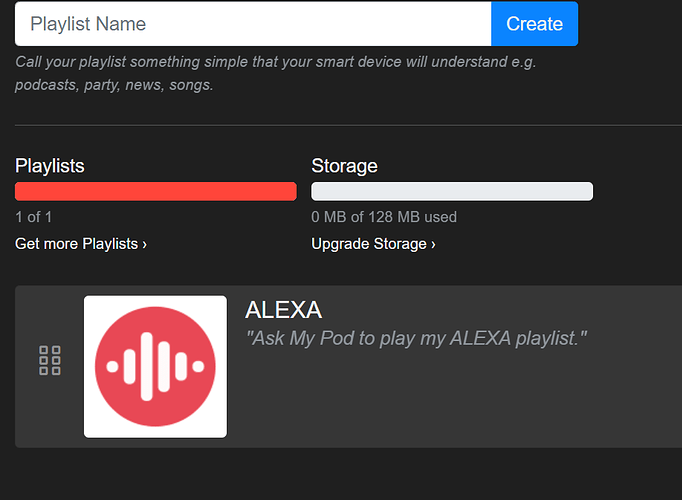The width and height of the screenshot is (682, 500).
Task: Click the italic playlist naming hint text
Action: (x=276, y=73)
